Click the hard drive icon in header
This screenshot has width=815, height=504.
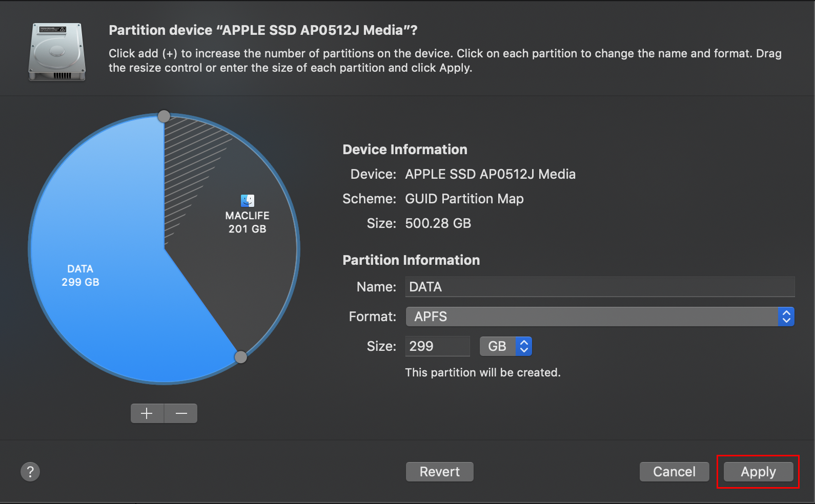57,52
